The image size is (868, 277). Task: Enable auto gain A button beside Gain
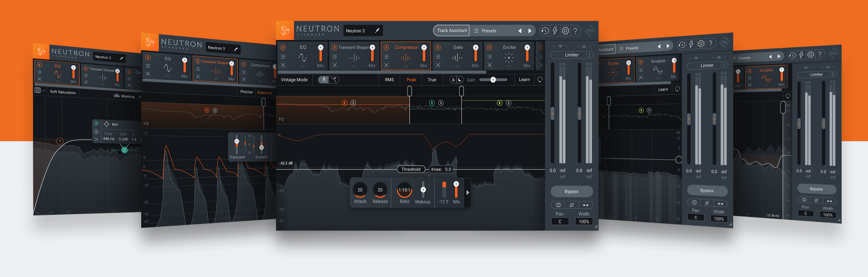coord(453,80)
